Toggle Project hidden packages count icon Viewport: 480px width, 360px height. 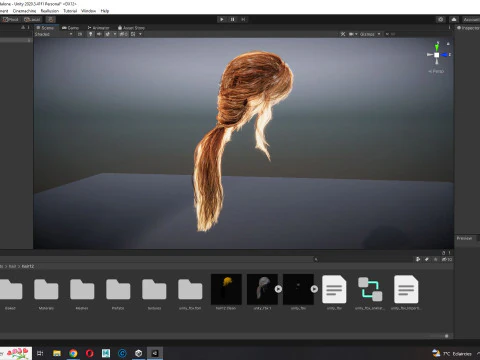[x=447, y=259]
